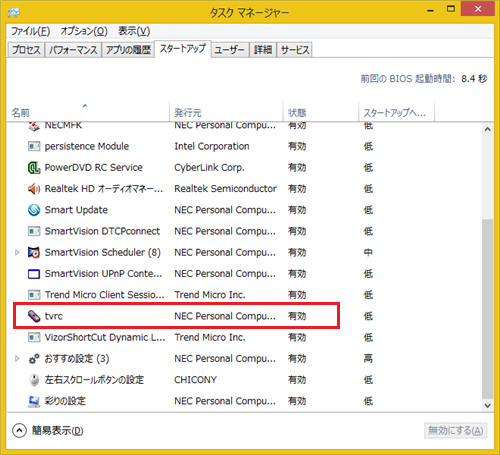Image resolution: width=500 pixels, height=455 pixels.
Task: Open the ファイル(F) menu
Action: [31, 31]
